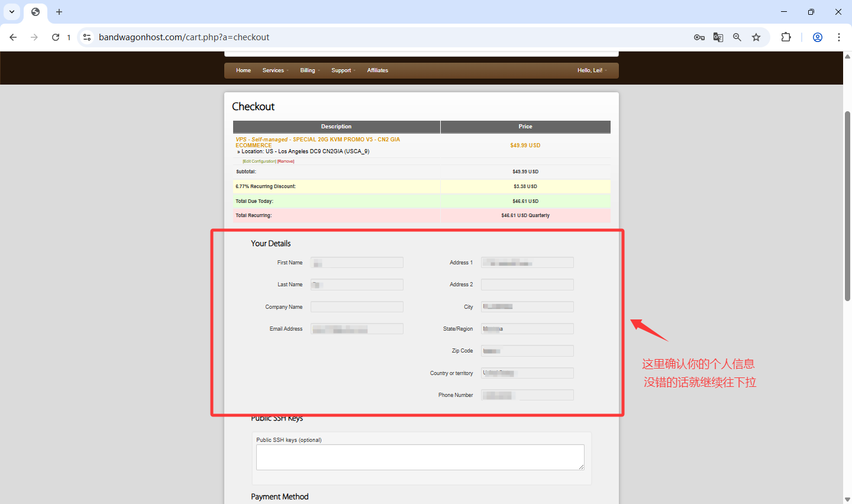Click the Remove link for the VPS item

(x=286, y=161)
